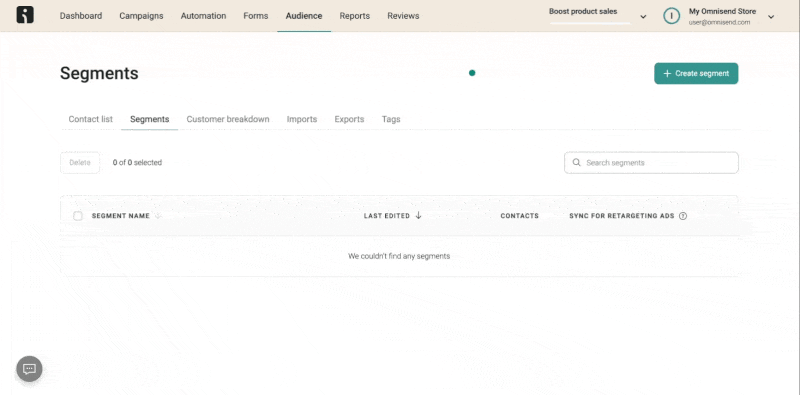This screenshot has width=800, height=395.
Task: Switch to the Imports tab
Action: pyautogui.click(x=302, y=119)
